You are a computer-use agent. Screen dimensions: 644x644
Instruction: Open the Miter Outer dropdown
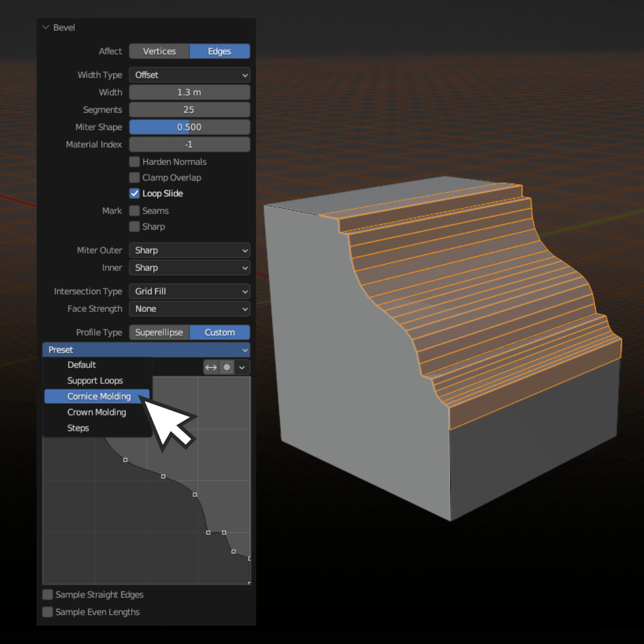(x=190, y=250)
